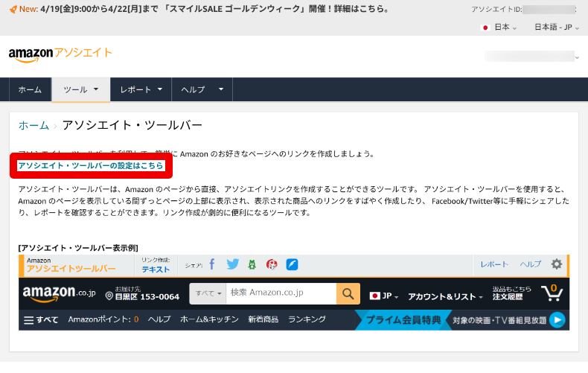
Task: Expand the ヘルプ menu arrow
Action: click(x=221, y=89)
